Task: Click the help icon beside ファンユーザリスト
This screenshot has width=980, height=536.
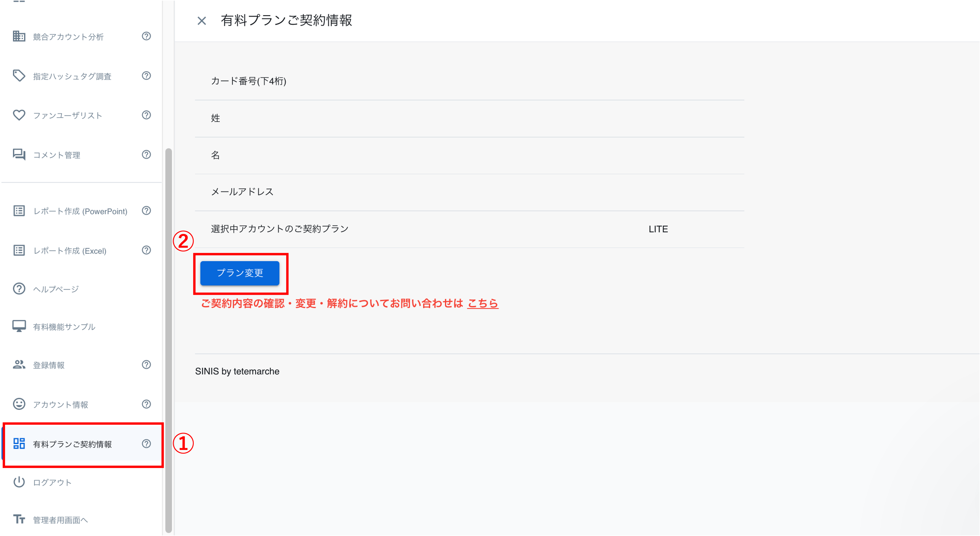Action: (146, 115)
